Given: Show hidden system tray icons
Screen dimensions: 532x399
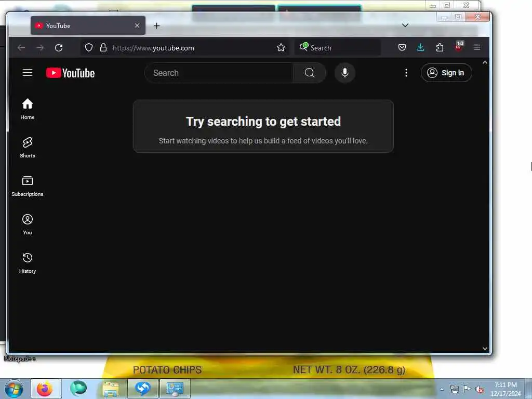Looking at the screenshot, I should point(442,389).
